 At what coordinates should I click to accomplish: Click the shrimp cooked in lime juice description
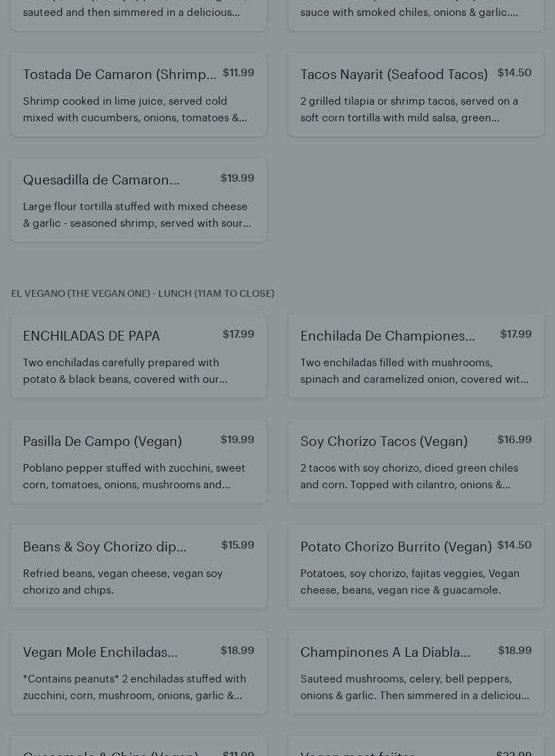tap(135, 110)
